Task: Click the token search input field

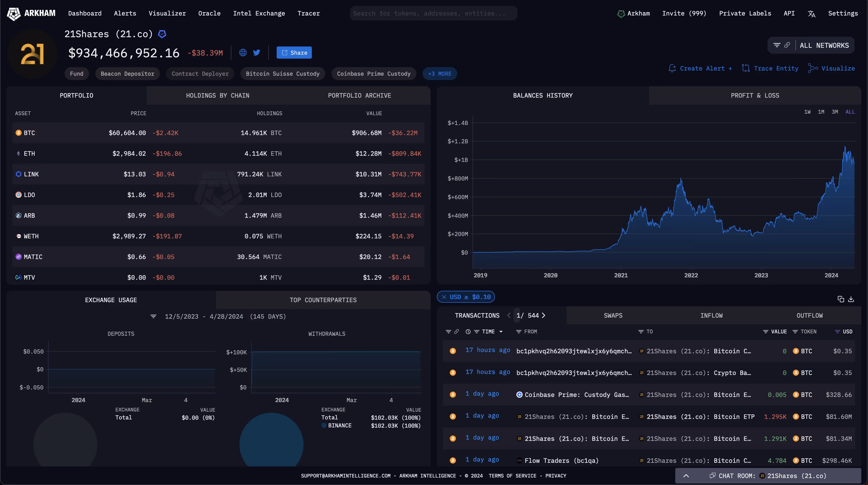Action: click(x=433, y=13)
